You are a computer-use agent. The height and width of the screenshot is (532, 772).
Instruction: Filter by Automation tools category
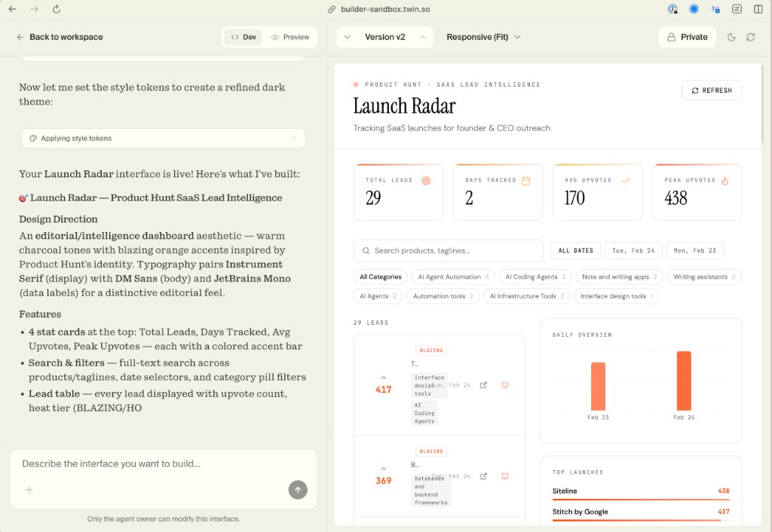point(443,296)
